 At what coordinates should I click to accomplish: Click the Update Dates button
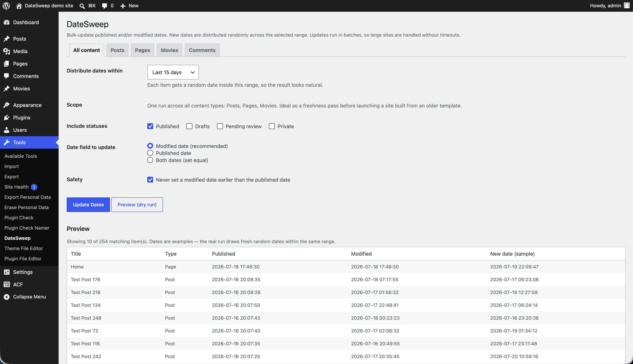coord(88,205)
